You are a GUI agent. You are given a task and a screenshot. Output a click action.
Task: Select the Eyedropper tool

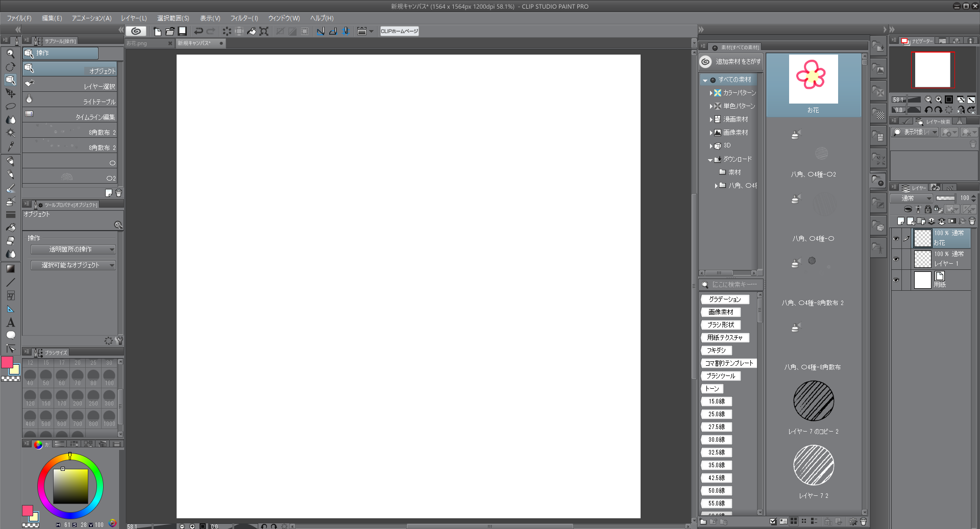10,146
